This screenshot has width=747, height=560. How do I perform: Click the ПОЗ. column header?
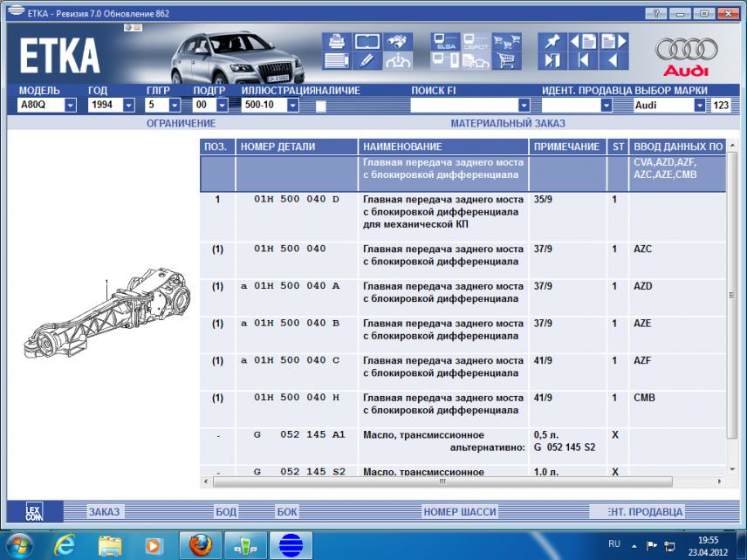[217, 147]
